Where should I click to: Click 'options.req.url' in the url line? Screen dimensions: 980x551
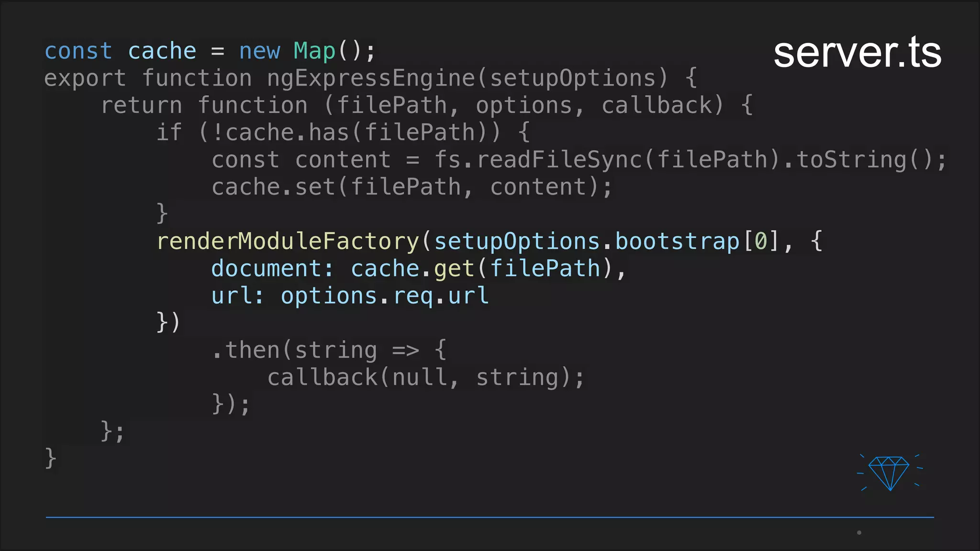384,296
